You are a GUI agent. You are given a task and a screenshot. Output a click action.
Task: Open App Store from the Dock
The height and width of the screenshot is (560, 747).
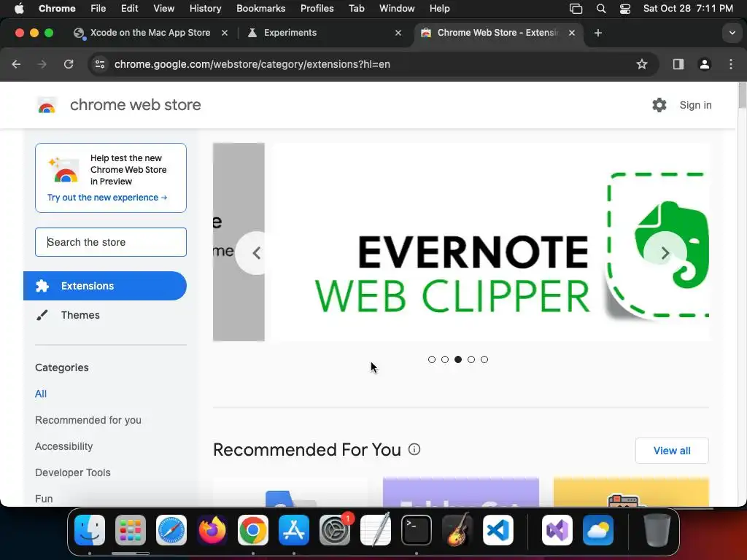(x=294, y=530)
